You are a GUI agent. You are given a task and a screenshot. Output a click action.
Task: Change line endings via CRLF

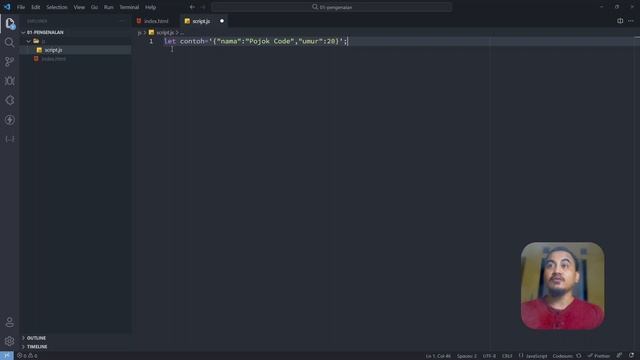coord(507,356)
